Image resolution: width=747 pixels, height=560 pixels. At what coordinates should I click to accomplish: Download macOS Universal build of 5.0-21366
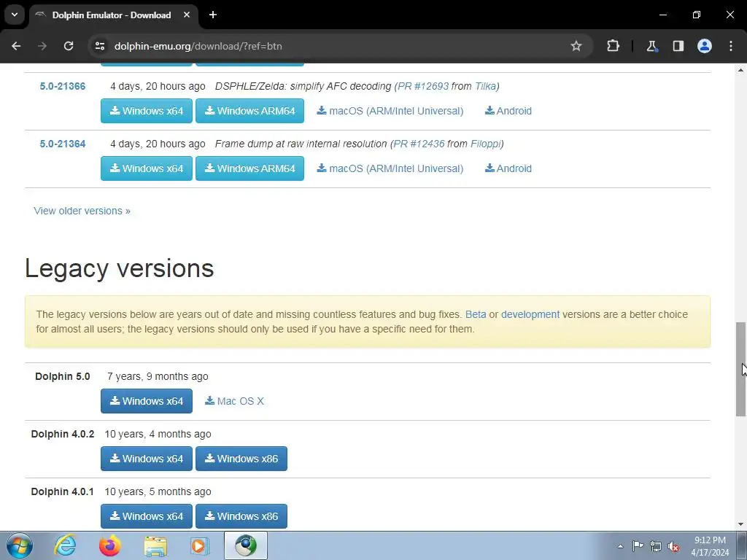click(x=390, y=111)
